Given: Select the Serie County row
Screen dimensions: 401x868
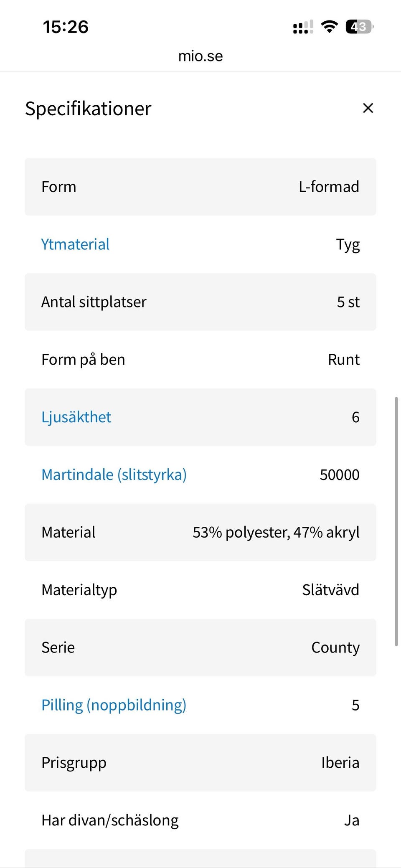Looking at the screenshot, I should click(200, 647).
